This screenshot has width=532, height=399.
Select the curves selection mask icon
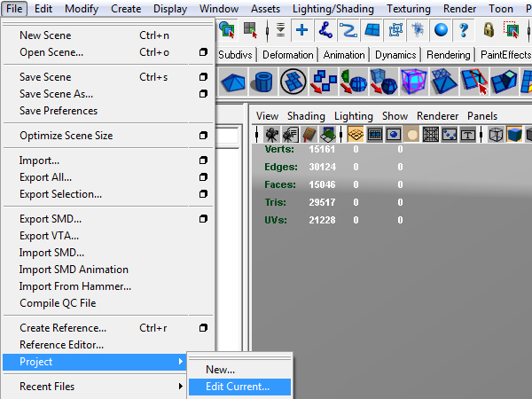348,30
